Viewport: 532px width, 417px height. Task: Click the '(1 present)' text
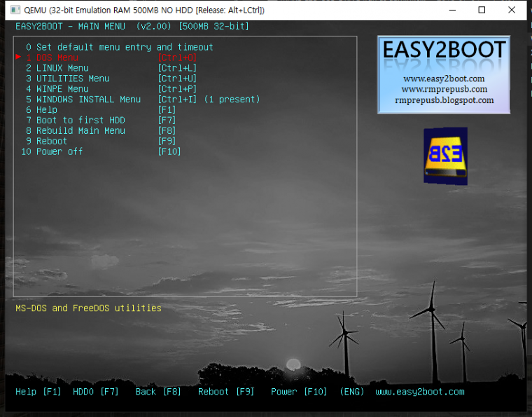[x=232, y=99]
